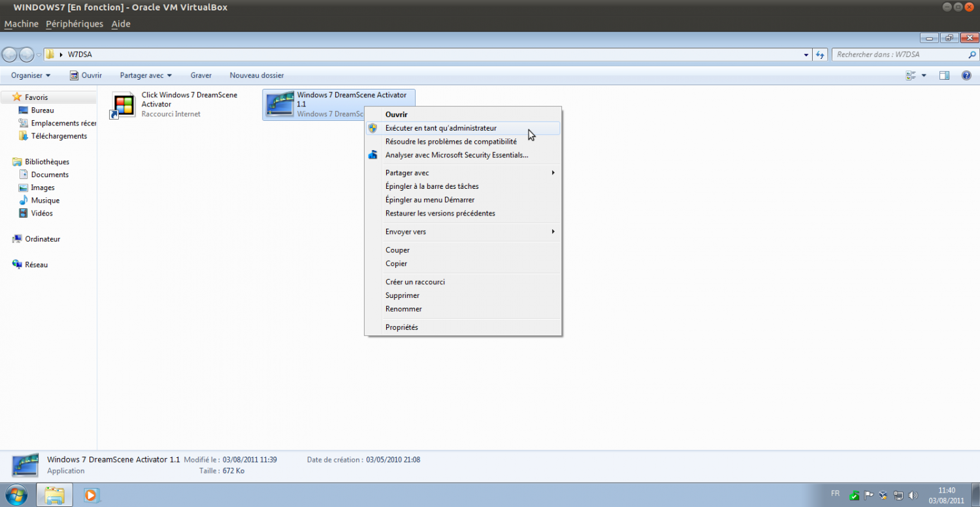The width and height of the screenshot is (980, 507).
Task: Click the W7DSA folder name in the address bar
Action: click(x=80, y=55)
